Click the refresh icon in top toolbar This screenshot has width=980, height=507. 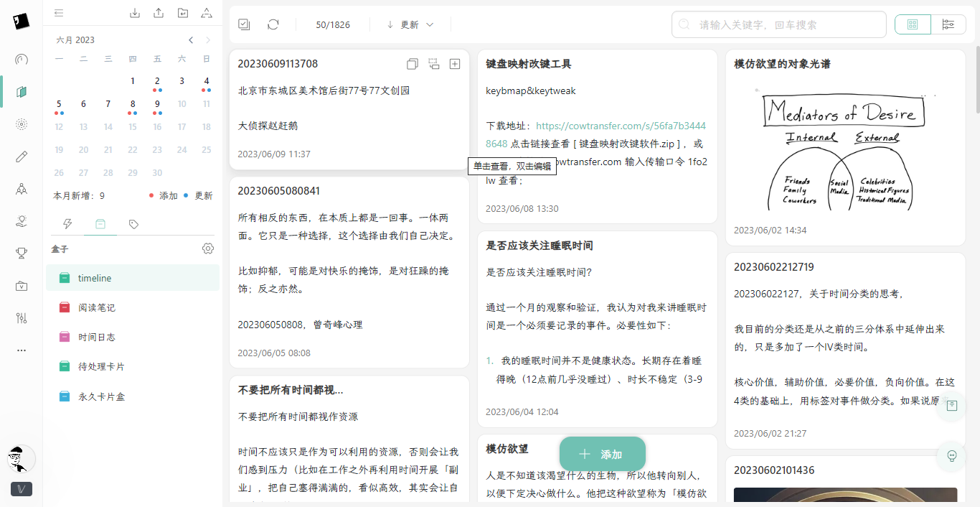click(273, 24)
